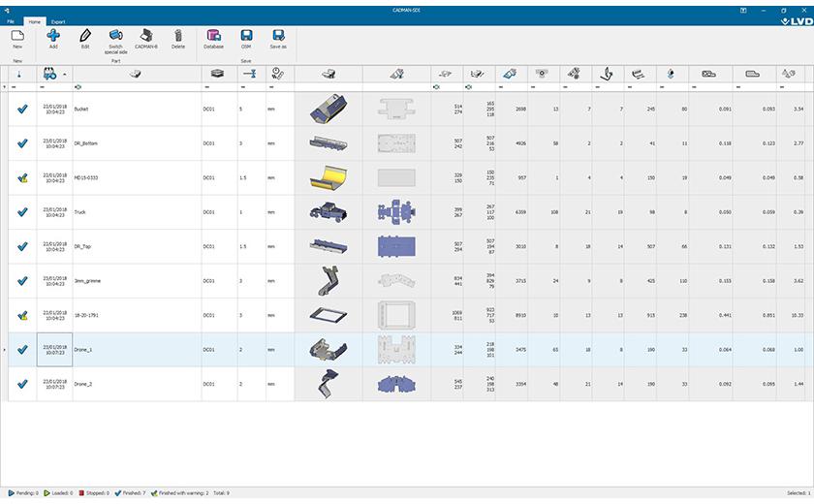Click the Finished with warning status icon
This screenshot has height=504, width=814.
pyautogui.click(x=154, y=493)
